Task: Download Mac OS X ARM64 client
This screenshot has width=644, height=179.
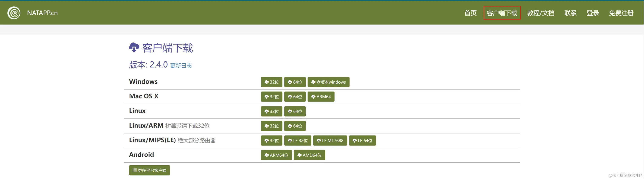Action: 321,97
